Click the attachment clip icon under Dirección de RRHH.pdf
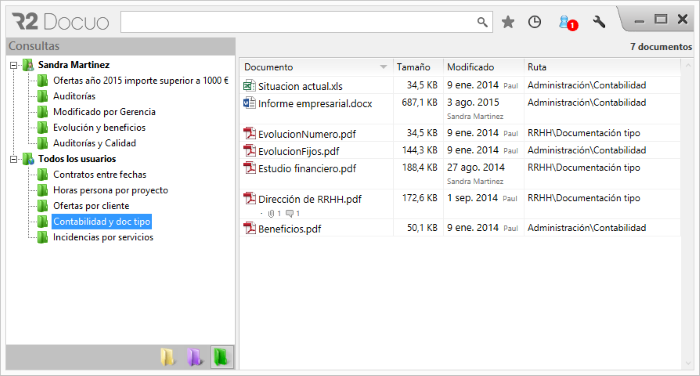This screenshot has height=376, width=700. coord(271,213)
